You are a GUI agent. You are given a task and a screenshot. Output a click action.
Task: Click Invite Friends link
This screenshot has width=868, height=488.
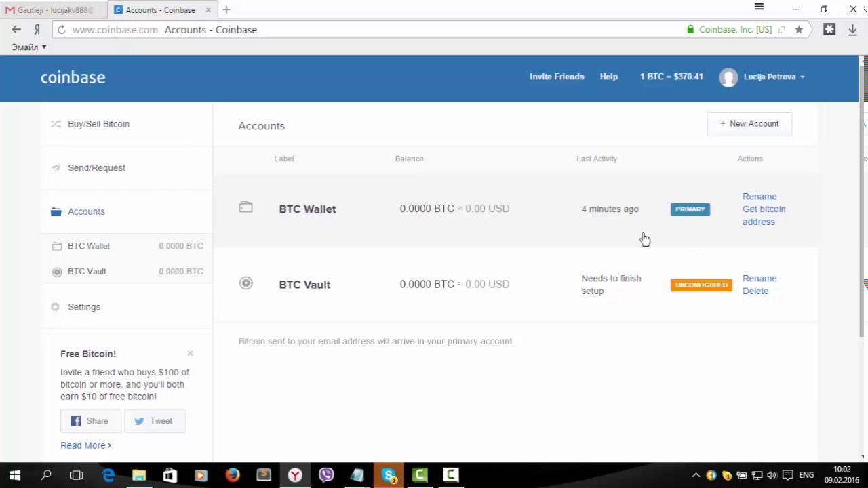tap(557, 77)
